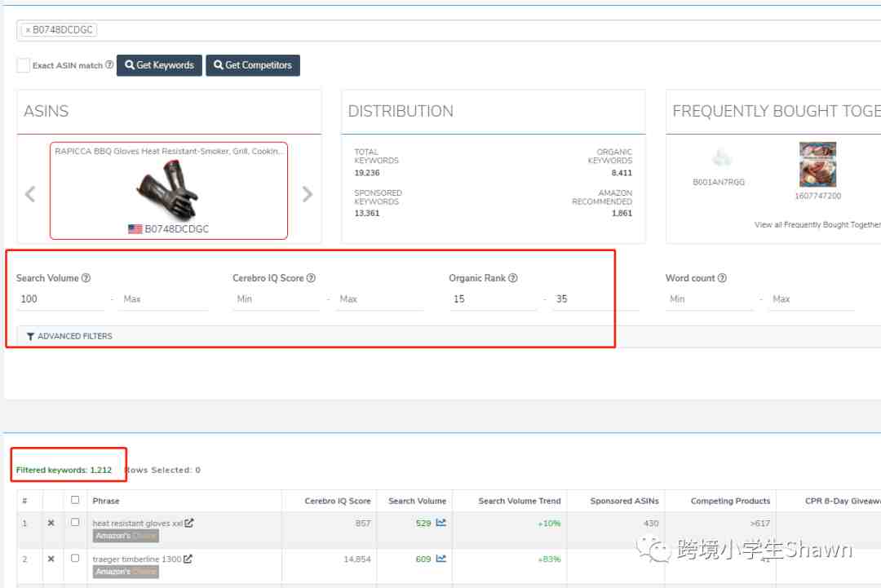The width and height of the screenshot is (881, 588).
Task: Remove the B0748DCDGC ASIN tag
Action: click(28, 29)
